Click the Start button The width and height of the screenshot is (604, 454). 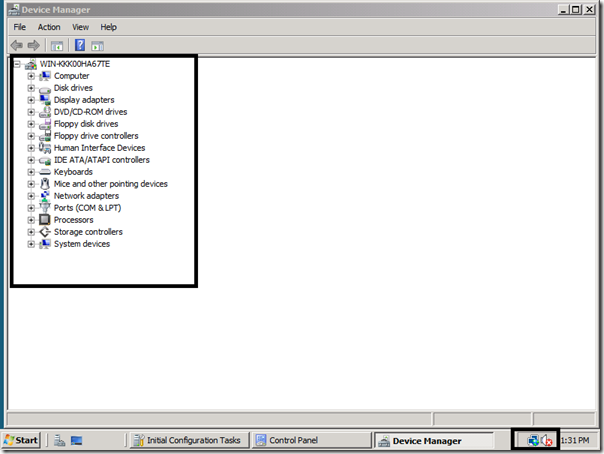[21, 440]
